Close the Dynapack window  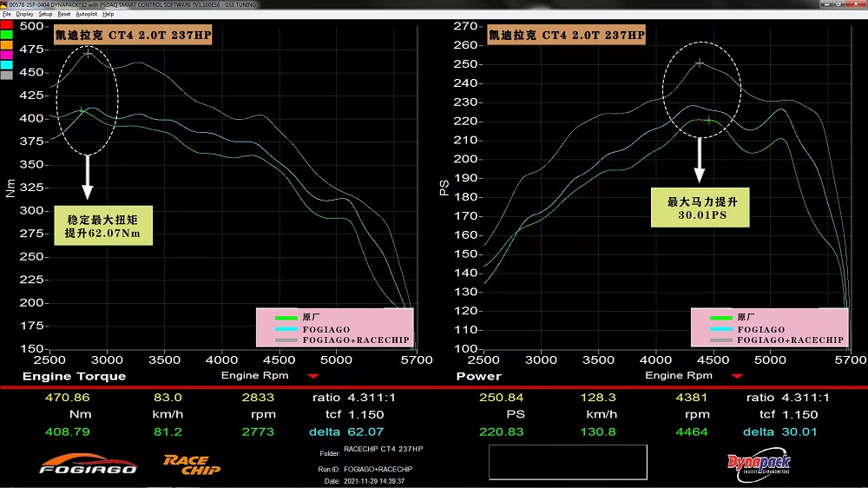[856, 4]
